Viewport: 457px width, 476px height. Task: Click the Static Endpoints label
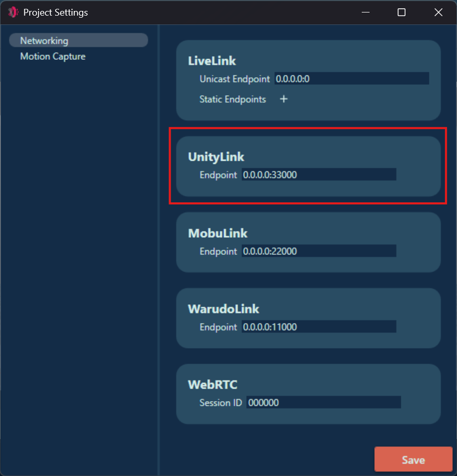pos(233,99)
